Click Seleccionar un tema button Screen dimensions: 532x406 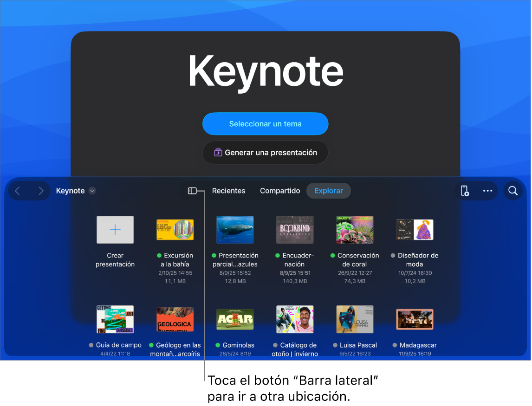pos(266,124)
